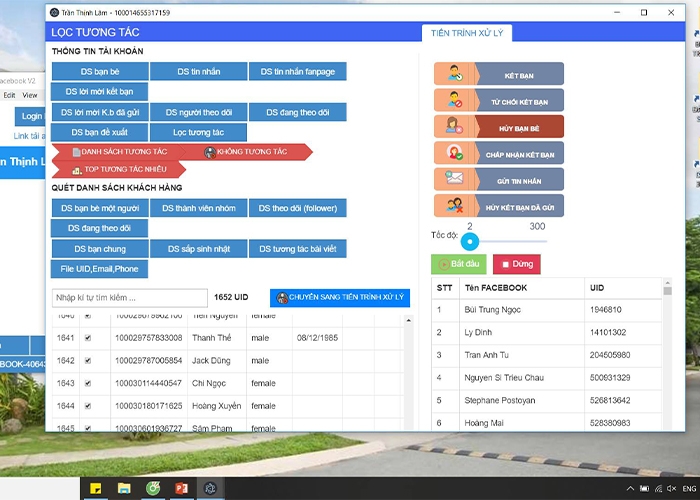Viewport: 700px width, 500px height.
Task: Click the up arrow of the UID list scrollbar
Action: point(408,321)
